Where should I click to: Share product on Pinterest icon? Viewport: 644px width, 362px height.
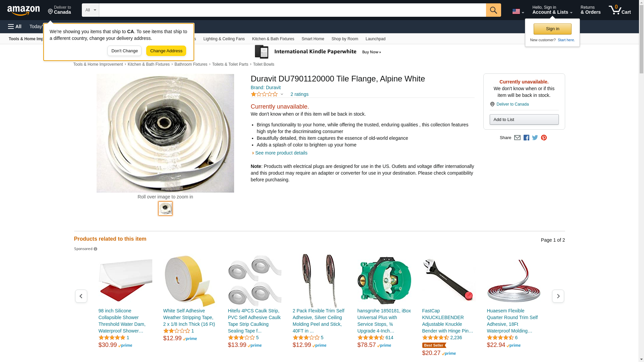[x=544, y=138]
